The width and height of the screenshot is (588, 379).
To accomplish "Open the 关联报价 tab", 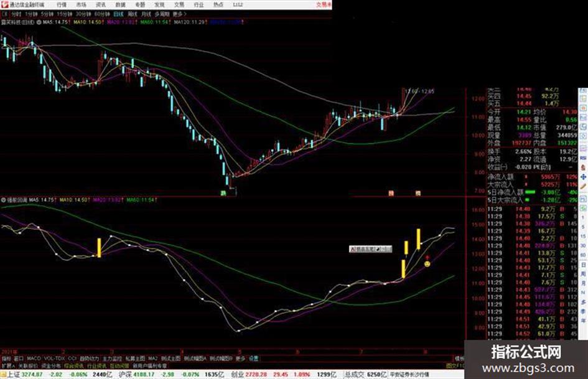I will click(28, 365).
